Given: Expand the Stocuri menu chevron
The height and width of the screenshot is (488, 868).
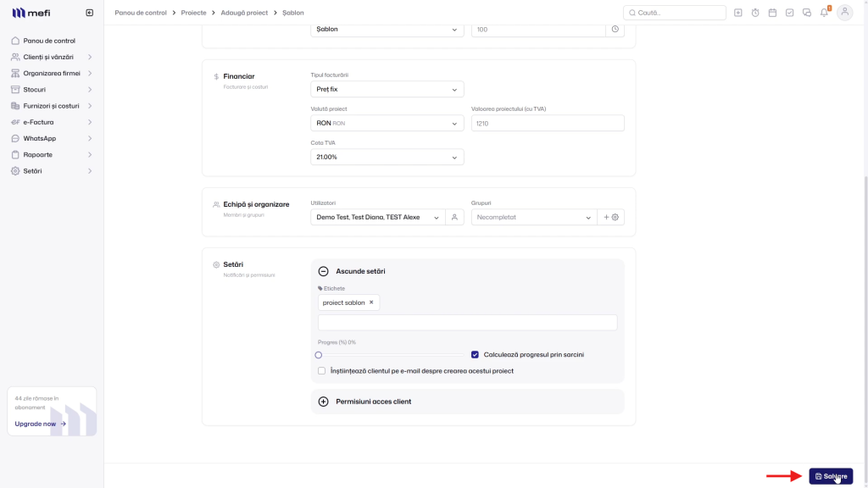Looking at the screenshot, I should [90, 90].
